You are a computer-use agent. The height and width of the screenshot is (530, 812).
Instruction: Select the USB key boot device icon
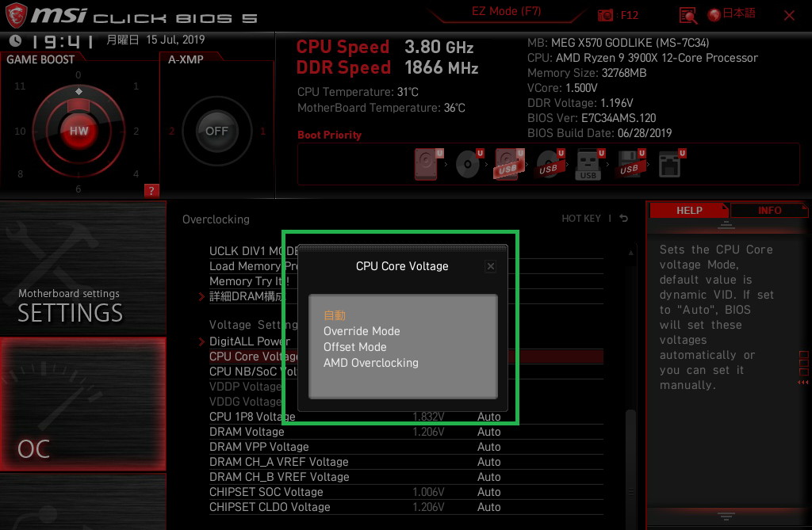pos(589,164)
